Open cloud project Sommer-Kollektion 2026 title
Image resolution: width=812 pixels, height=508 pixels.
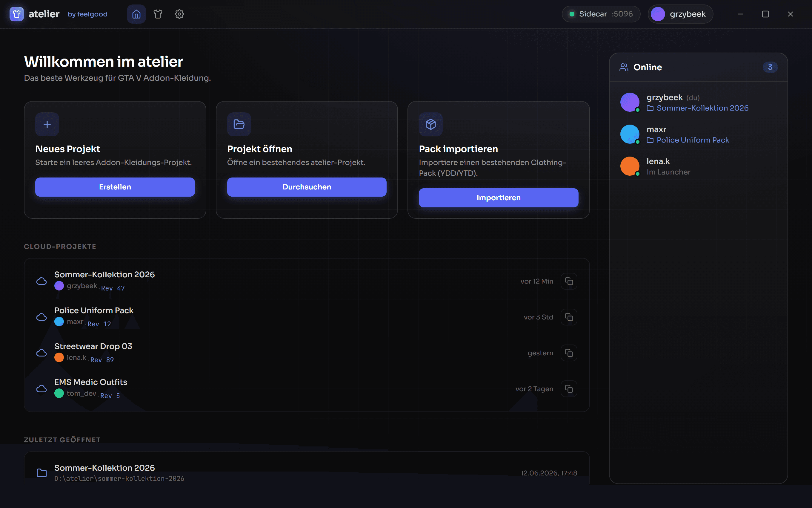pyautogui.click(x=105, y=275)
